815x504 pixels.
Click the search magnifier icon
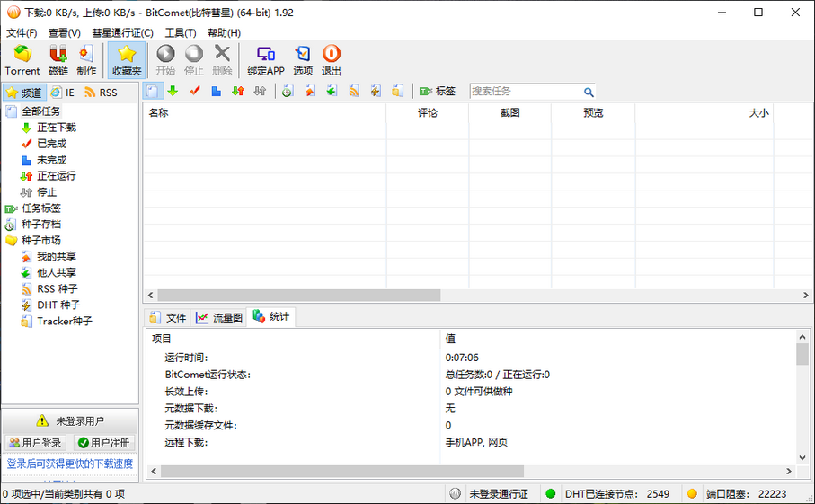coord(589,92)
